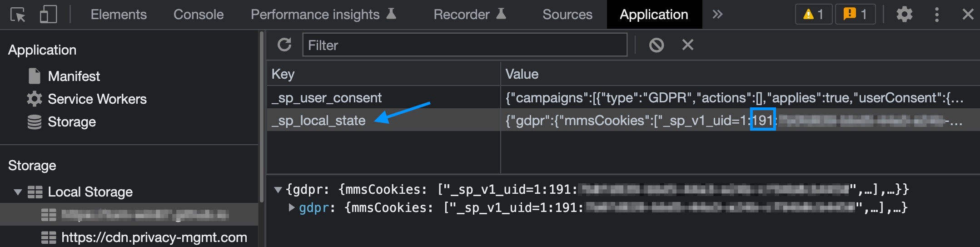Switch to the Sources tab

[567, 15]
